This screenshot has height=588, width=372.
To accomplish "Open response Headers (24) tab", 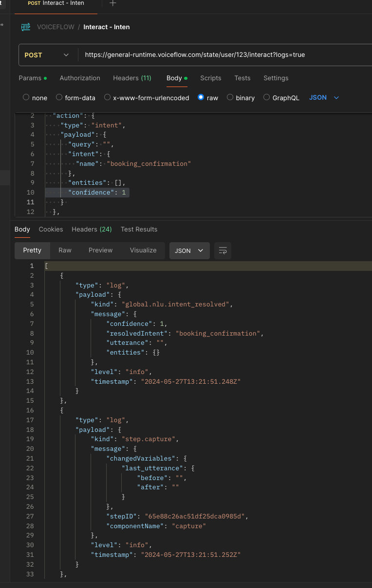I will pos(92,229).
